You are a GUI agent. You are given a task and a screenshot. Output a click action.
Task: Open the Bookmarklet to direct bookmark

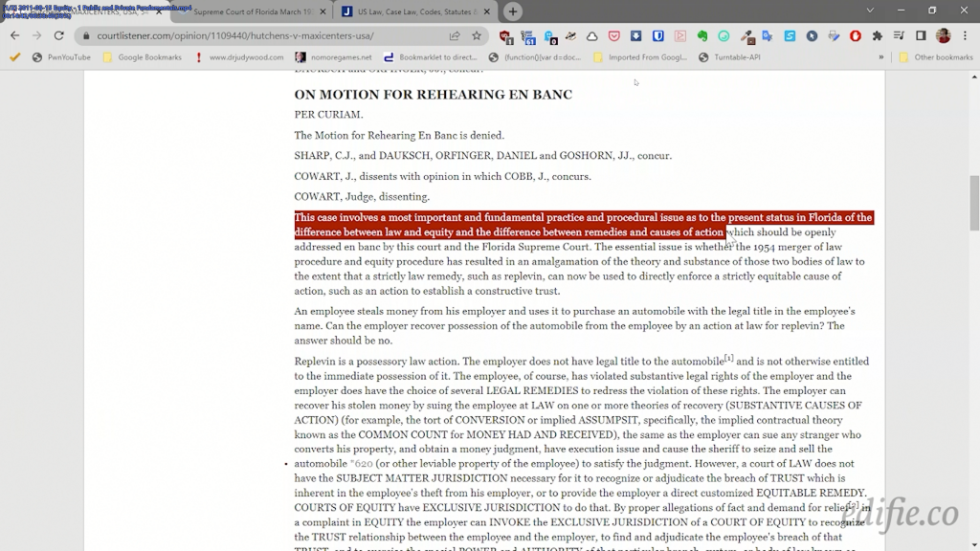[430, 56]
